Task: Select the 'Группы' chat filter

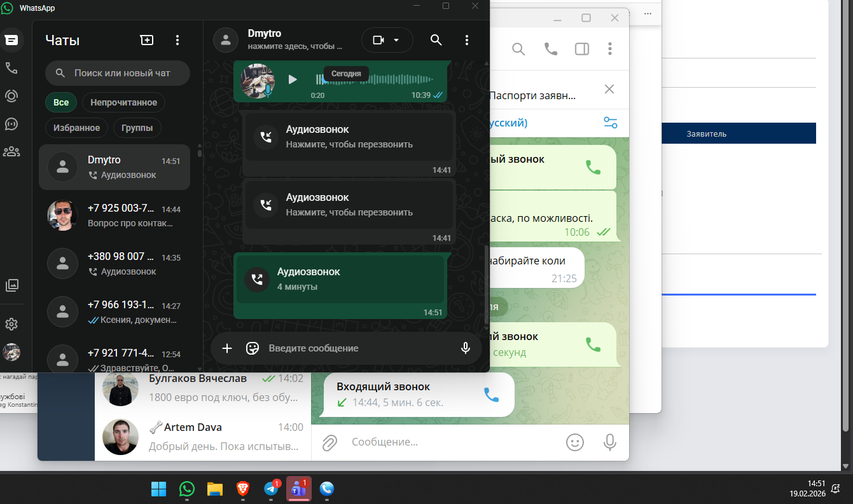Action: (137, 128)
